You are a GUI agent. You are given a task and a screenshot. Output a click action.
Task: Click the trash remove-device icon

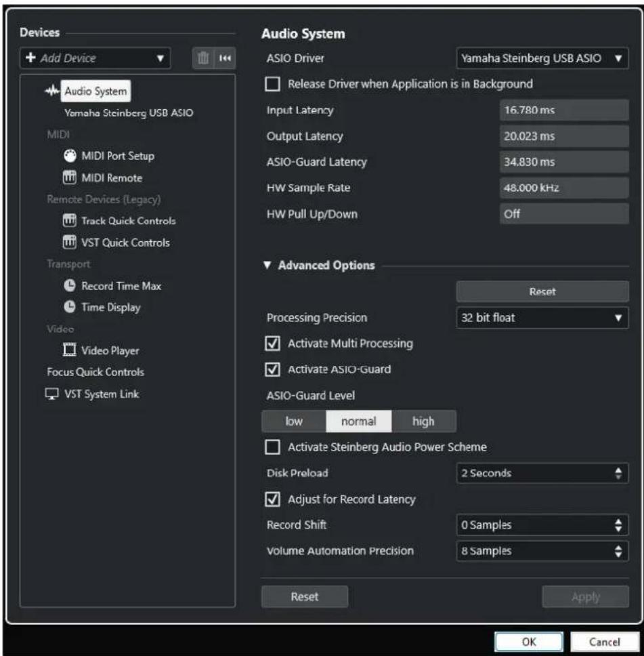pos(203,58)
